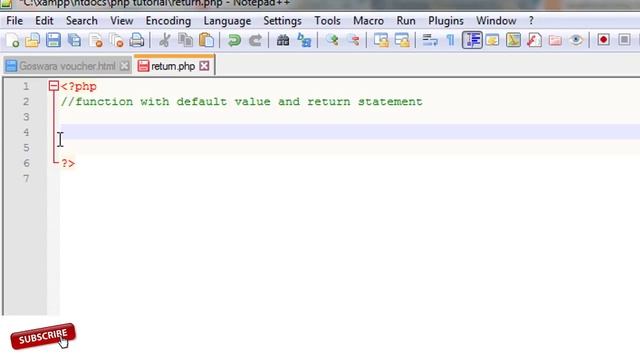The image size is (640, 360).
Task: Place cursor on highlighted line 4
Action: 350,132
